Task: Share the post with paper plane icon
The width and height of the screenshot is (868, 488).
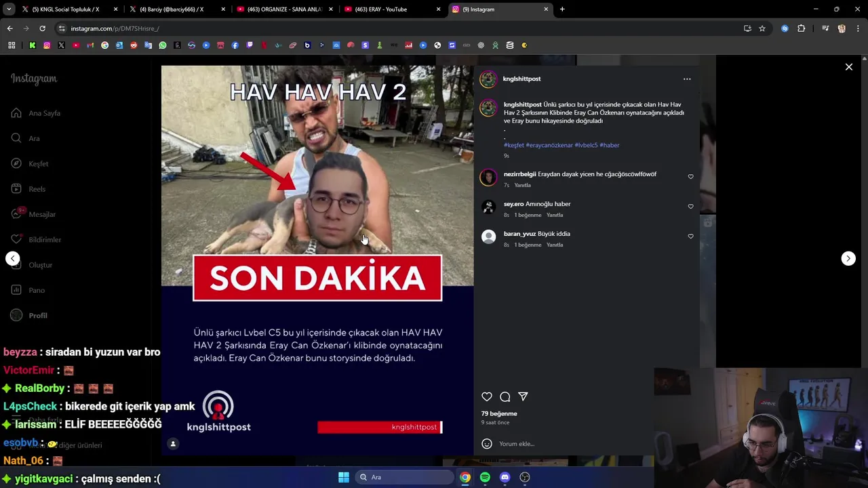Action: pyautogui.click(x=523, y=396)
